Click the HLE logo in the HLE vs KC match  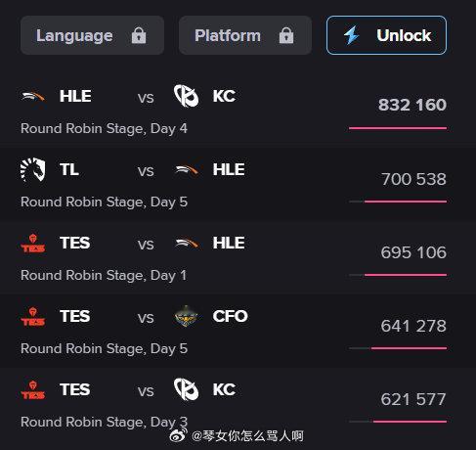click(x=33, y=97)
